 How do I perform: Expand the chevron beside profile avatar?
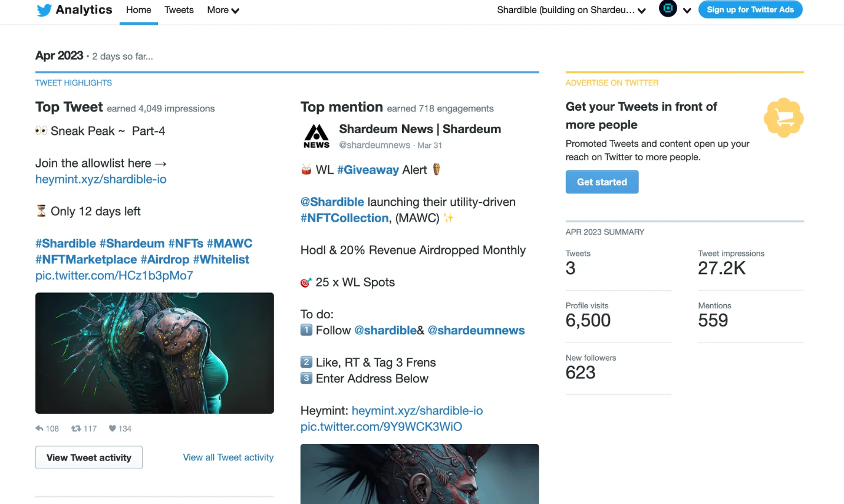[x=687, y=10]
